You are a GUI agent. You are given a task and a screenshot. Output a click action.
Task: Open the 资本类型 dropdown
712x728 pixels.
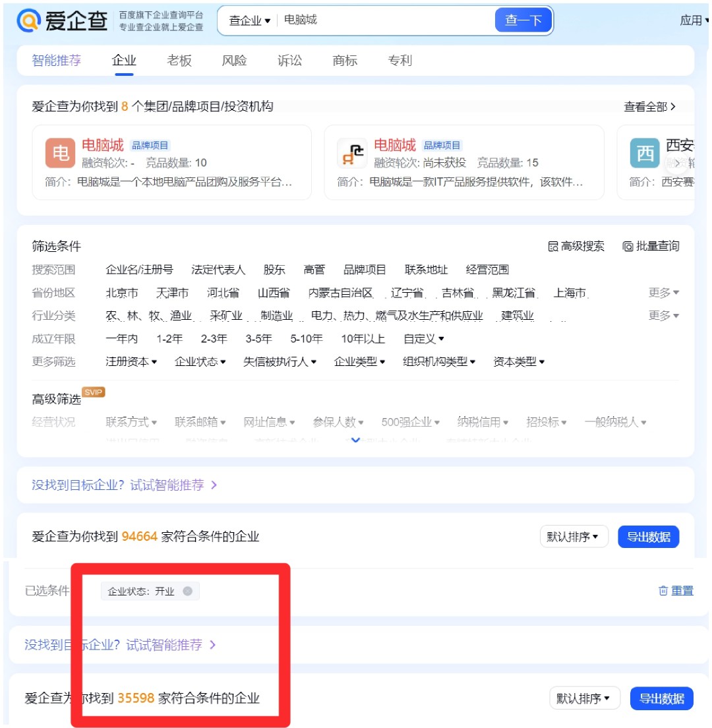pyautogui.click(x=519, y=361)
